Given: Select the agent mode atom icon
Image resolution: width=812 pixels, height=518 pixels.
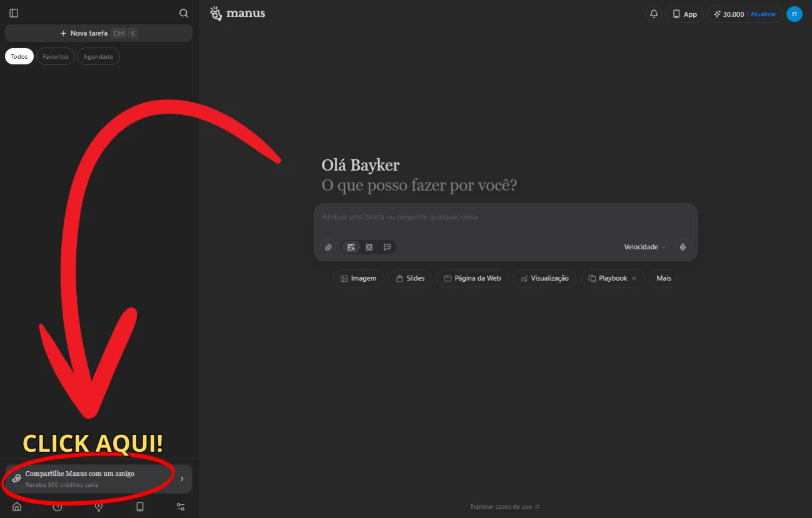Looking at the screenshot, I should pyautogui.click(x=369, y=247).
